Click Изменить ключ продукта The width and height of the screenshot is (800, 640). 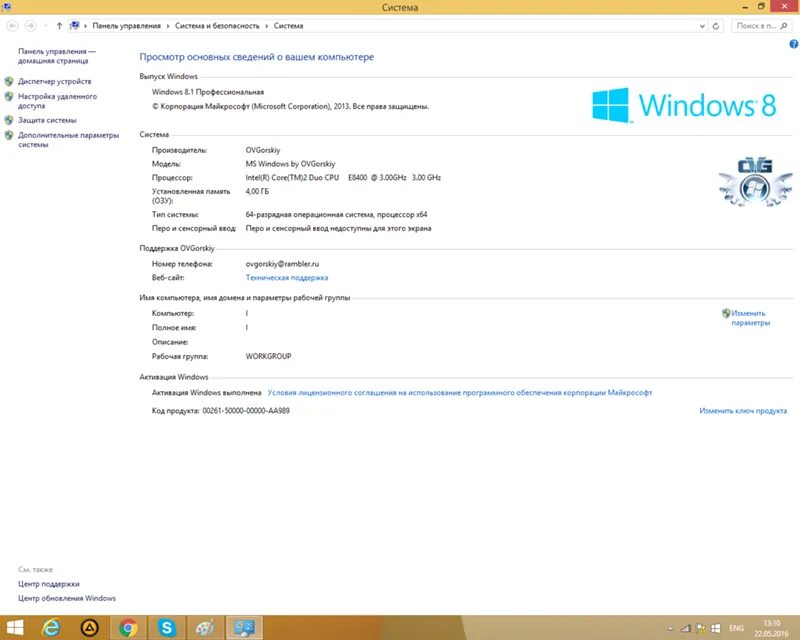[x=743, y=410]
